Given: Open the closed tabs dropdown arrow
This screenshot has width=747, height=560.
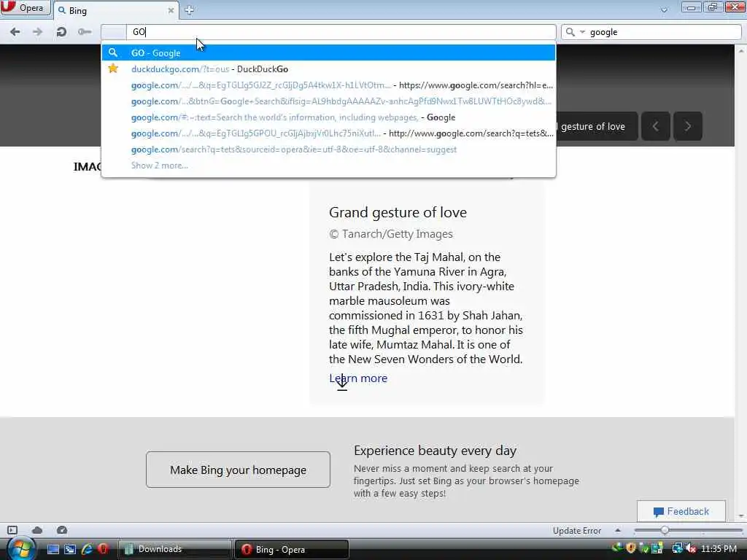Looking at the screenshot, I should [664, 10].
